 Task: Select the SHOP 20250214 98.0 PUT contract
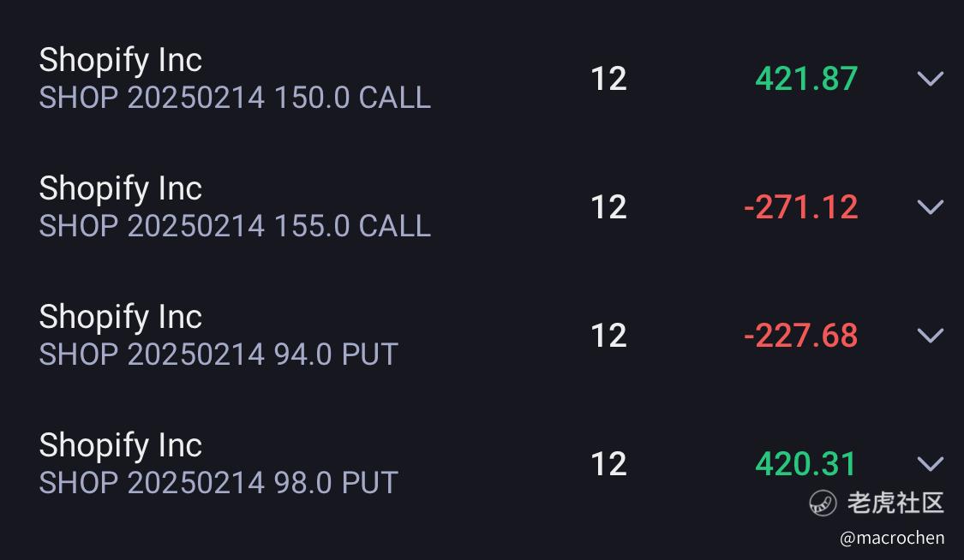point(219,483)
